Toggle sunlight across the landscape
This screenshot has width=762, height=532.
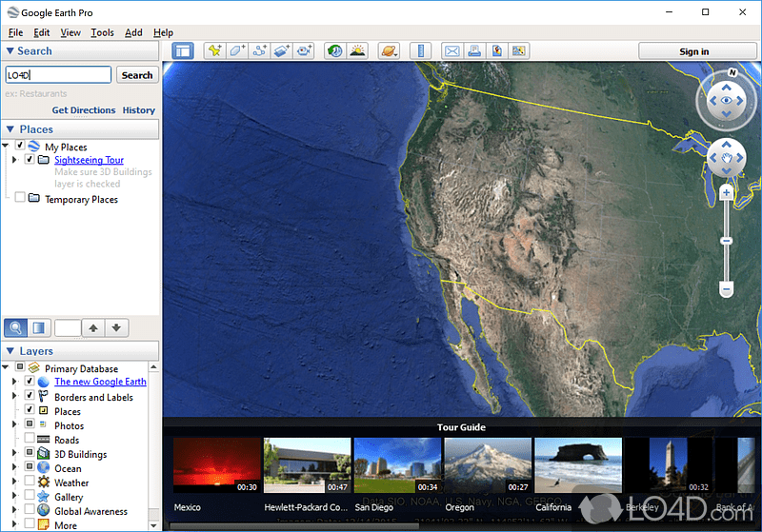click(357, 51)
